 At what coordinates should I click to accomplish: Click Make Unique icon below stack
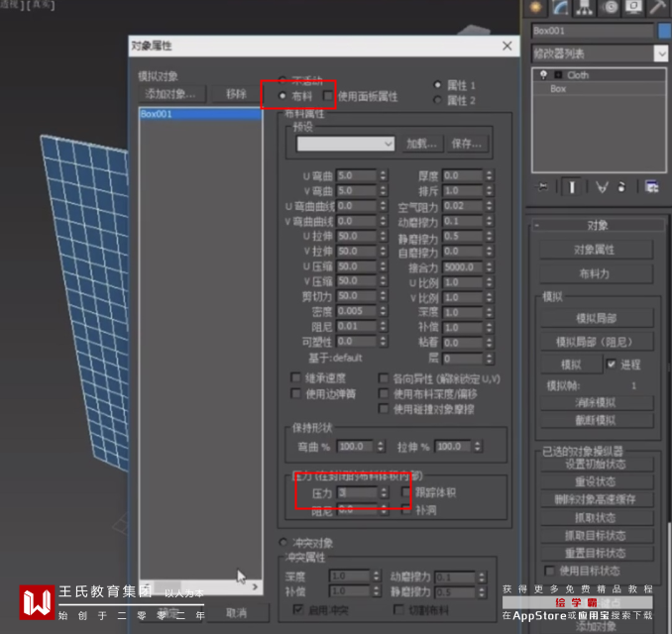[602, 187]
